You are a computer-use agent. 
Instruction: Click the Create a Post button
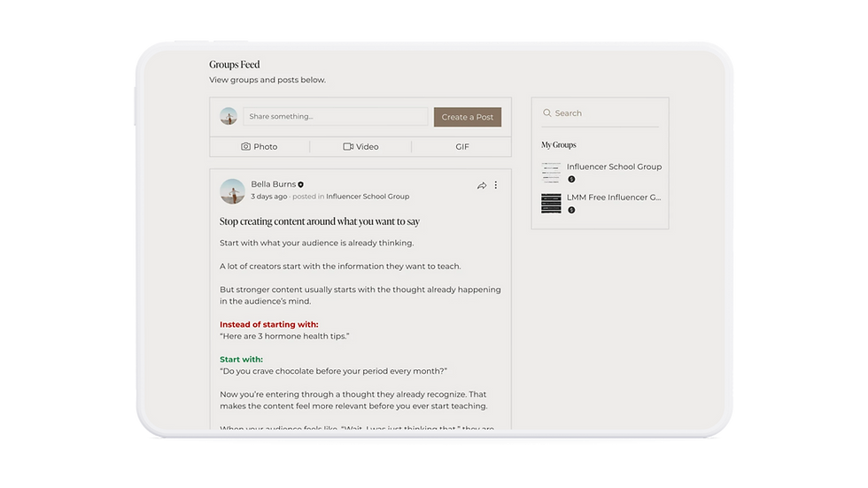pyautogui.click(x=468, y=117)
